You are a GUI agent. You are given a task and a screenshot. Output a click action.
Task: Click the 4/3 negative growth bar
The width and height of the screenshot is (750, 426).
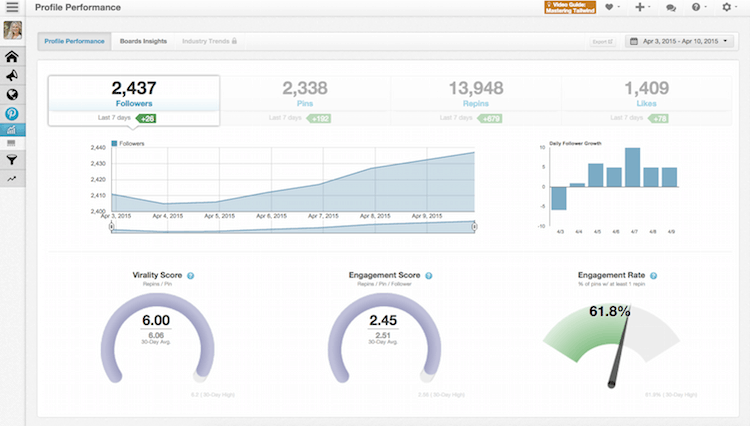pos(559,198)
